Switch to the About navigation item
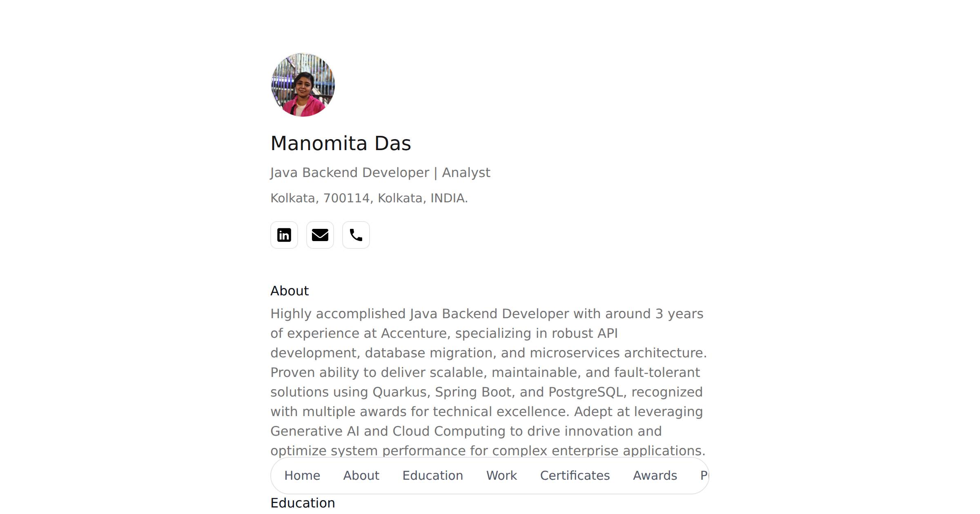980x514 pixels. (x=361, y=475)
